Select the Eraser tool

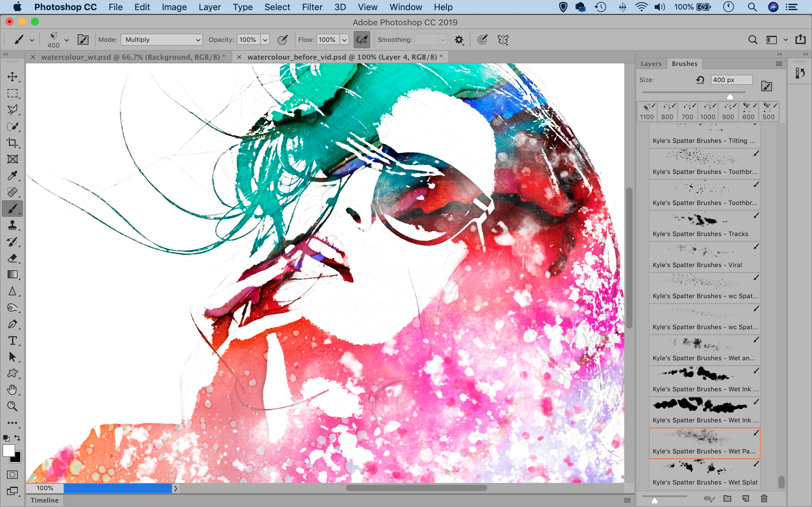pyautogui.click(x=12, y=258)
